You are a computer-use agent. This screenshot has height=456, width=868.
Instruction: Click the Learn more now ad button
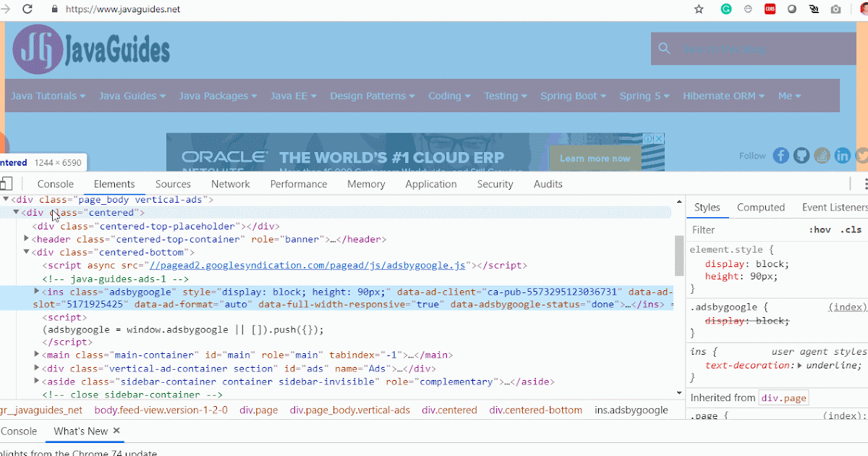tap(595, 159)
